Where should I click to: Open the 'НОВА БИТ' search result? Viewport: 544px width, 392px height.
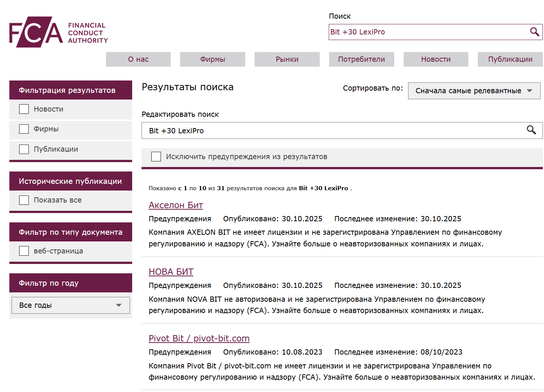[171, 272]
